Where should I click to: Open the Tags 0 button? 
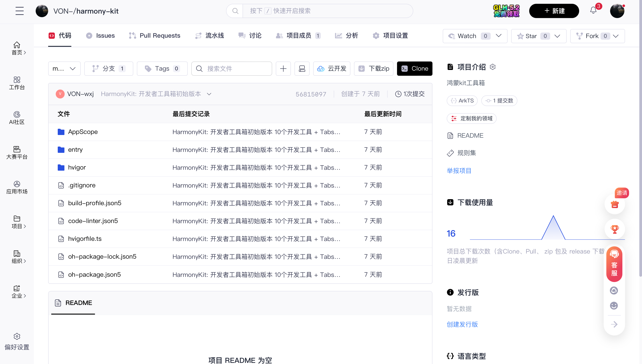162,68
